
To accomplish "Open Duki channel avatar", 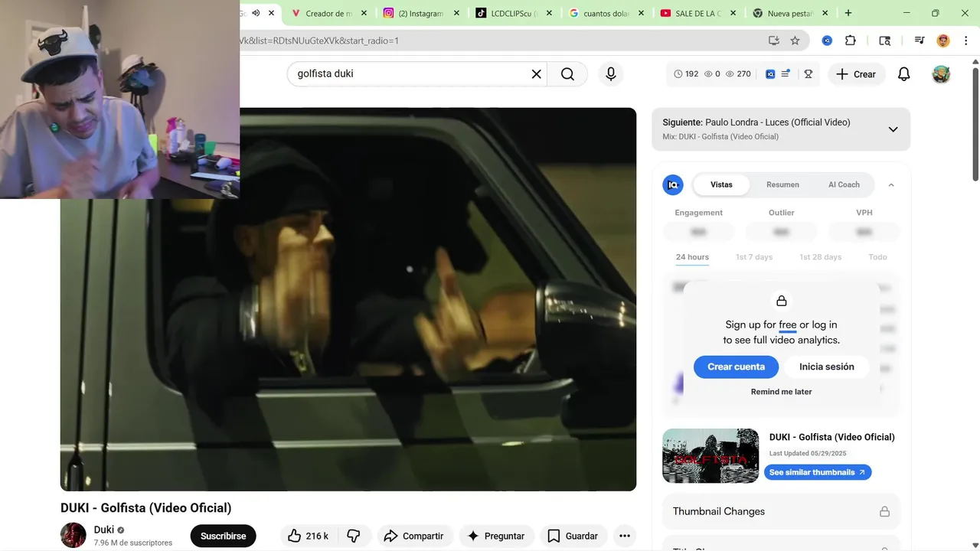I will point(73,535).
